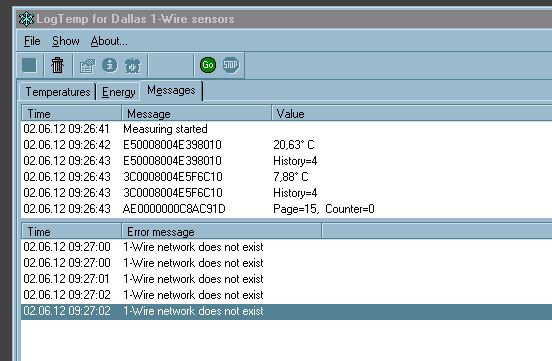Select the AE0000000C8AC91D row

tap(287, 209)
